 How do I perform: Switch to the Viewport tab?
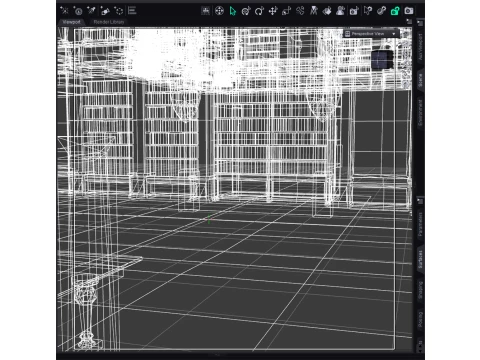[72, 22]
